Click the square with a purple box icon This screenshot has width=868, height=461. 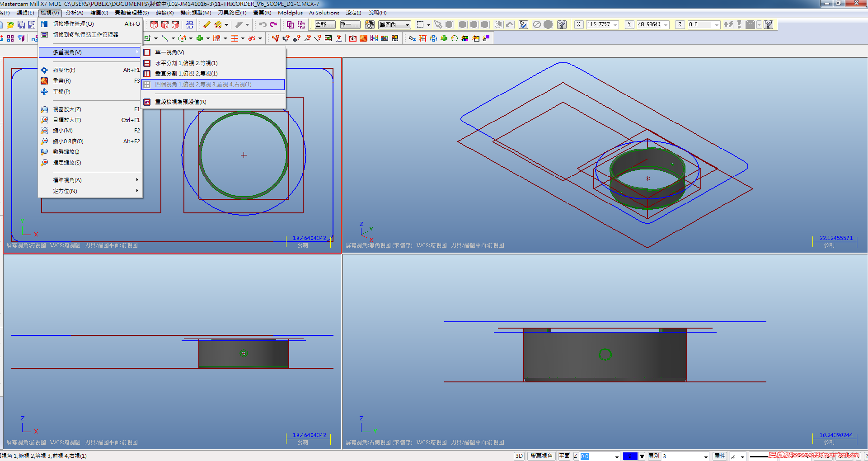coord(486,38)
